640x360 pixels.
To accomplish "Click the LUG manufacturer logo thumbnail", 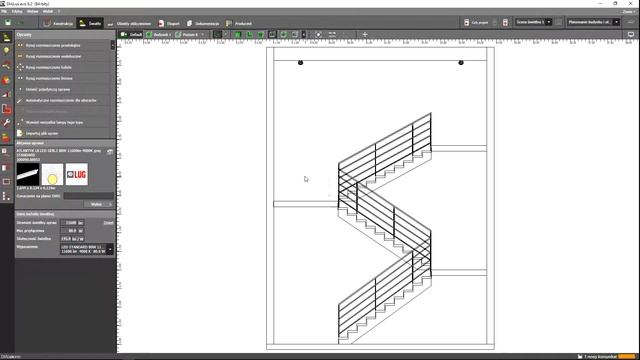I will (77, 174).
